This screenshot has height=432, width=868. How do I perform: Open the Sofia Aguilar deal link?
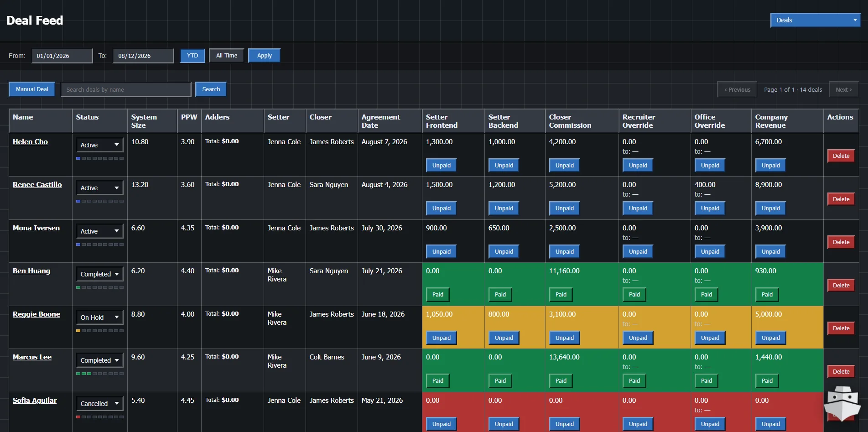[35, 401]
